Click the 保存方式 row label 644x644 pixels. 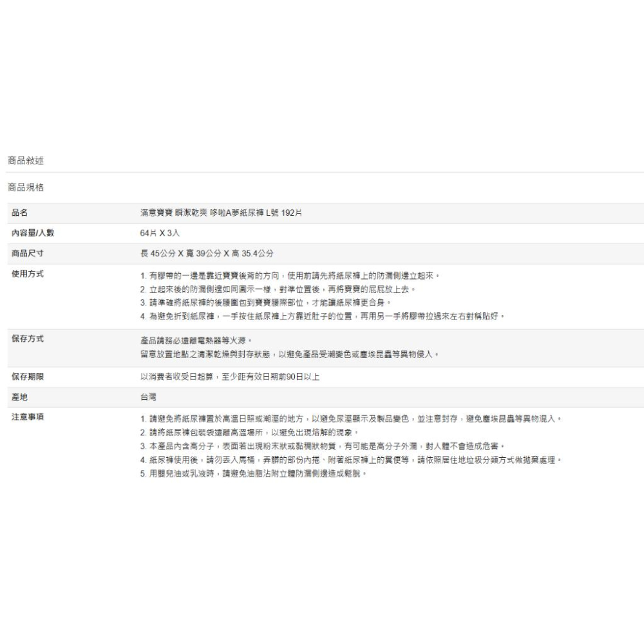pyautogui.click(x=28, y=339)
